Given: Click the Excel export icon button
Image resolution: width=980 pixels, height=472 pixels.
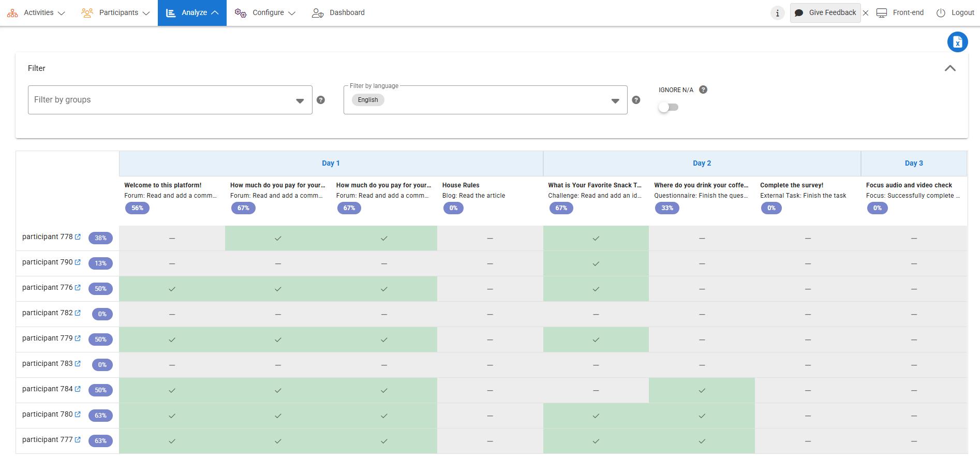Looking at the screenshot, I should (957, 42).
